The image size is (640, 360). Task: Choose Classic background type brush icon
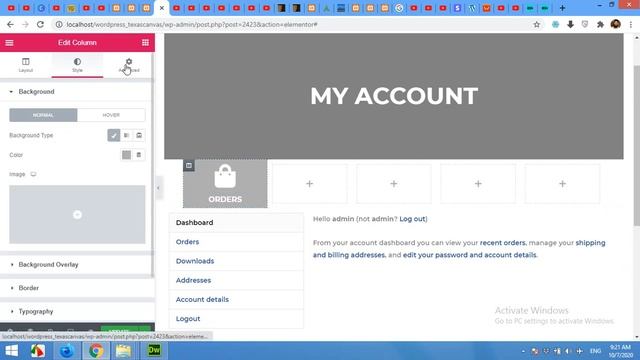click(x=113, y=136)
